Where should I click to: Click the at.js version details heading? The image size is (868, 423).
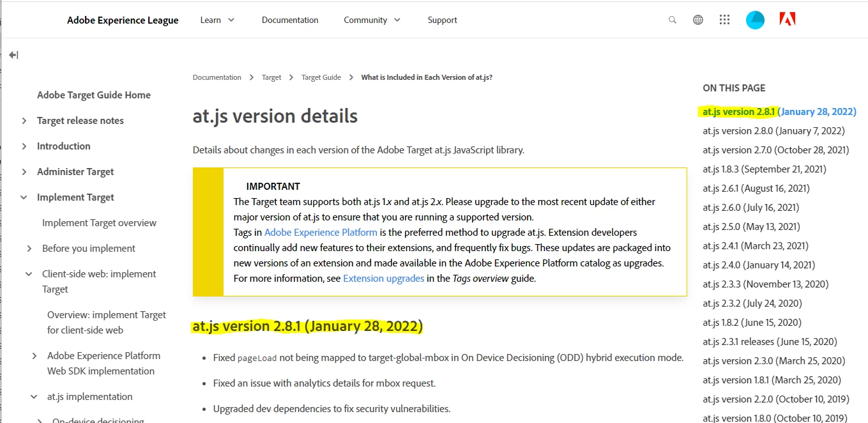click(275, 116)
